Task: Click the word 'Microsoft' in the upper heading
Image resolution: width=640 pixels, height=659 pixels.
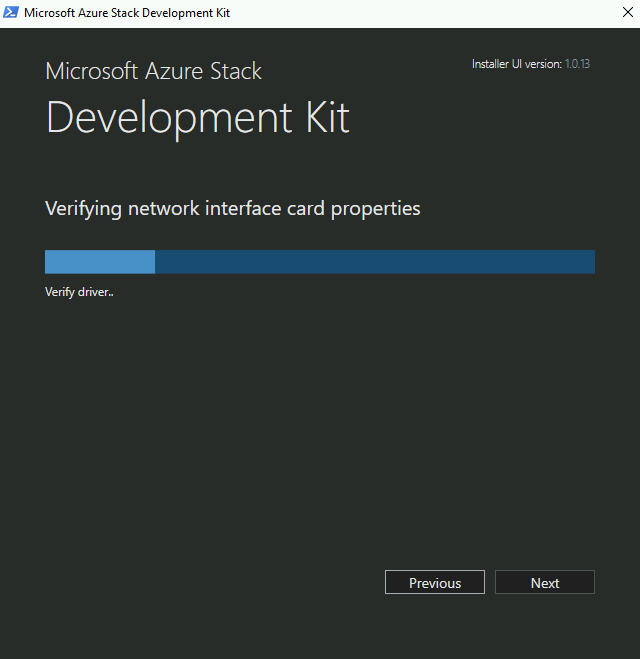Action: tap(92, 71)
